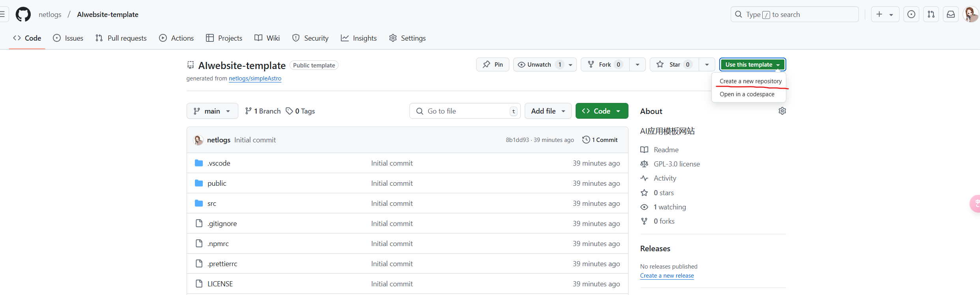This screenshot has height=295, width=980.
Task: Click the Go to file search field
Action: tap(465, 111)
